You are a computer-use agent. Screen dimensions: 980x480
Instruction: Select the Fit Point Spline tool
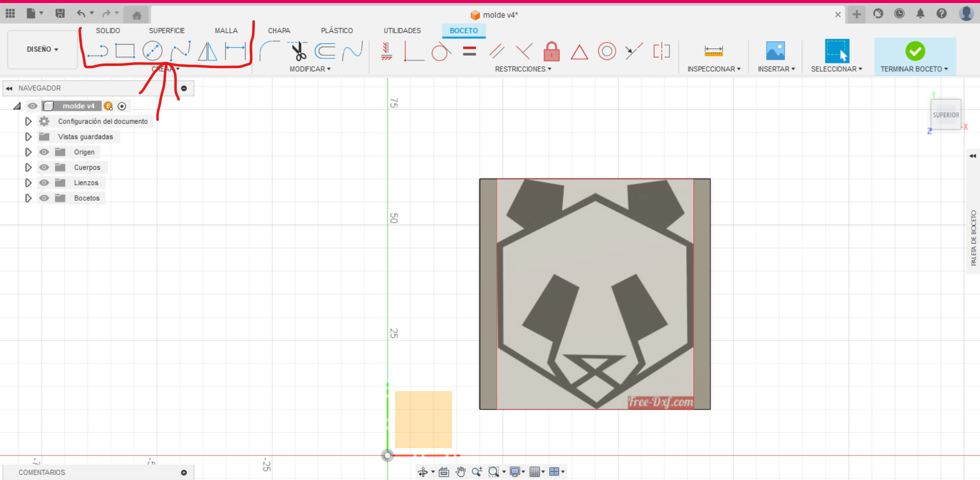point(180,51)
